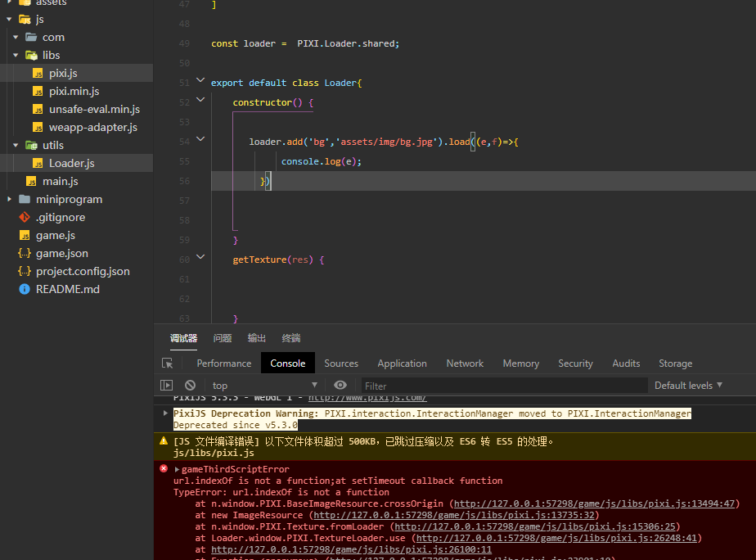Open .gitignore file

pyautogui.click(x=61, y=218)
